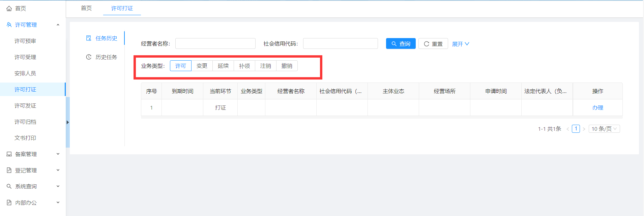The image size is (644, 216).
Task: Click the 任务历史 document icon
Action: click(x=89, y=38)
